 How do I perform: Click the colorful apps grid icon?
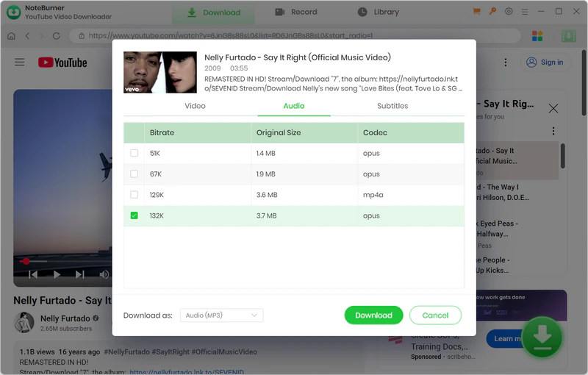click(537, 35)
